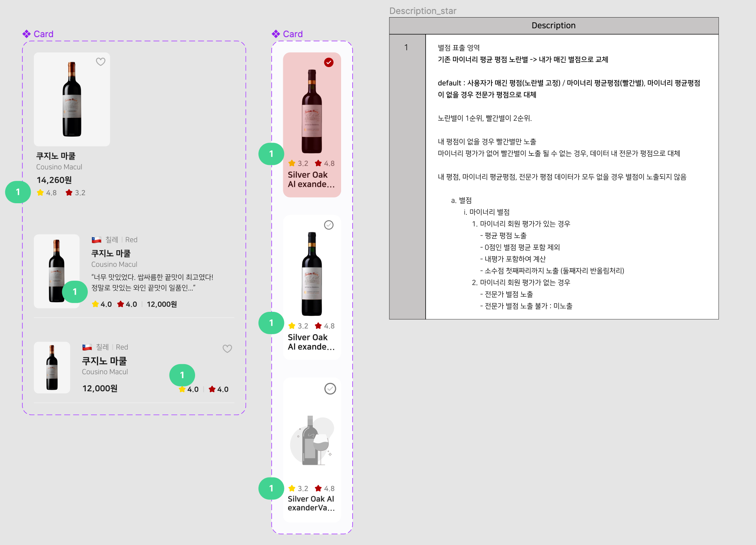The width and height of the screenshot is (756, 545).
Task: Click the yellow star beside 4.8 under 14,260원
Action: point(40,192)
